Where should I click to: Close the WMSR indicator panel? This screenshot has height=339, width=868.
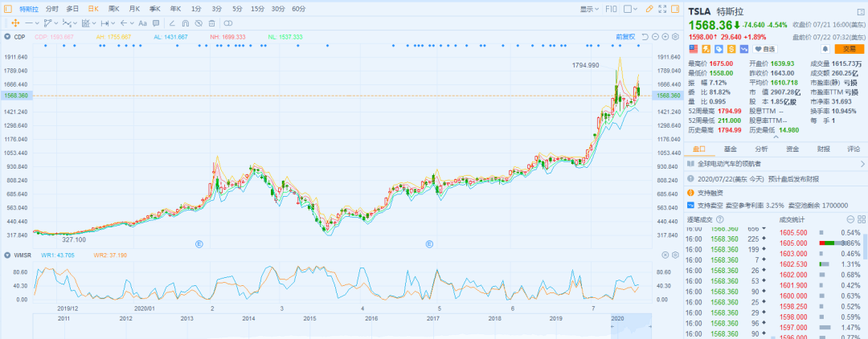coord(665,255)
